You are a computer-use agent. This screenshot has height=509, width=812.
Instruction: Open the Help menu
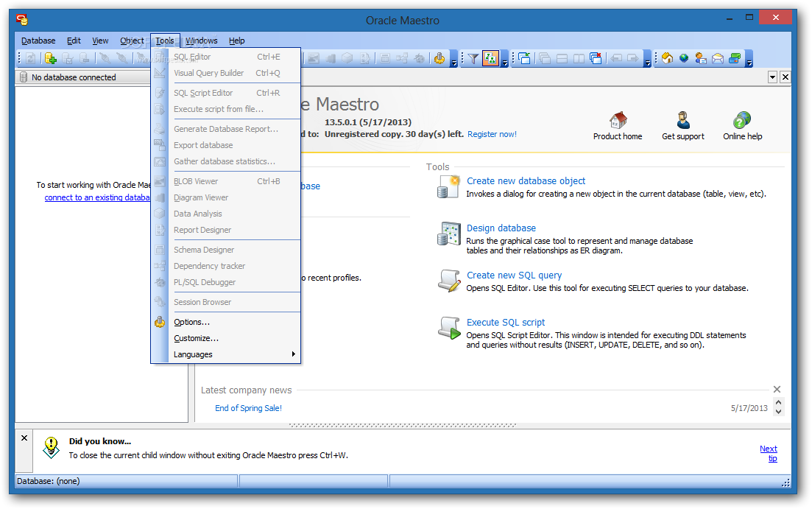click(236, 41)
